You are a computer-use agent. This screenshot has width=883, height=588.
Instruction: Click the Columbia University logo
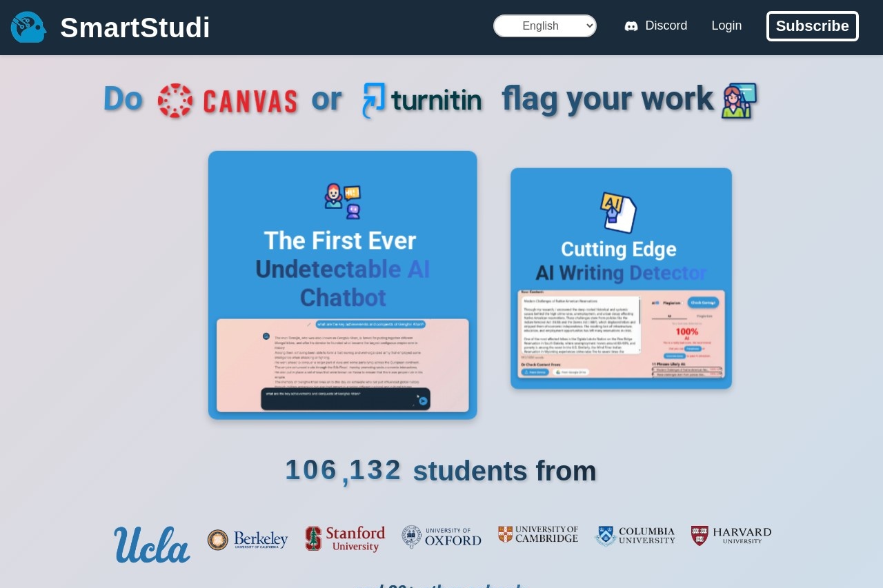635,536
